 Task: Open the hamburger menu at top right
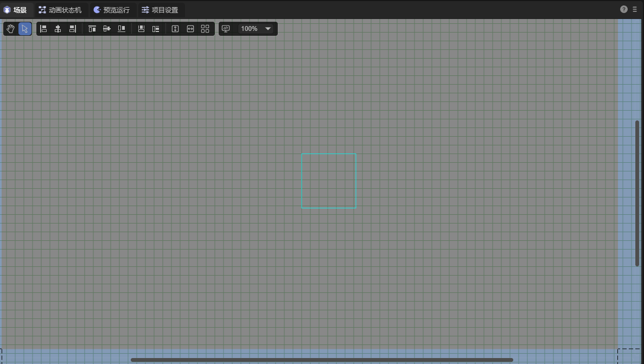635,9
